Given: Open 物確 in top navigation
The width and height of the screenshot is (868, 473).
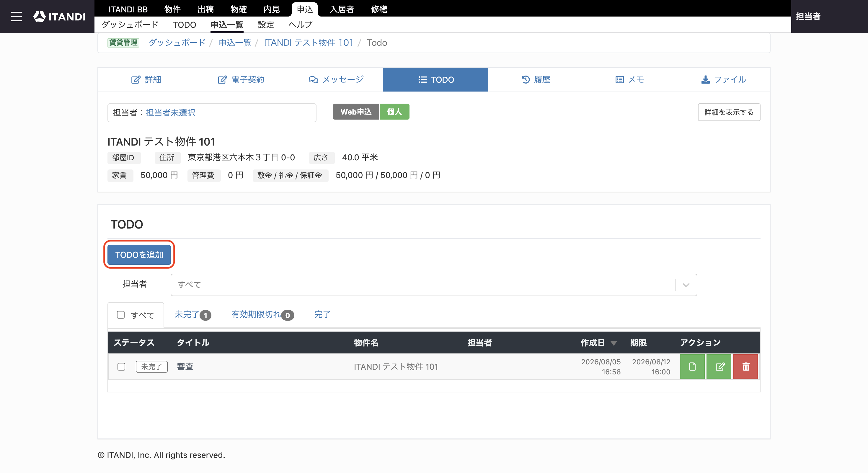Looking at the screenshot, I should pos(239,9).
